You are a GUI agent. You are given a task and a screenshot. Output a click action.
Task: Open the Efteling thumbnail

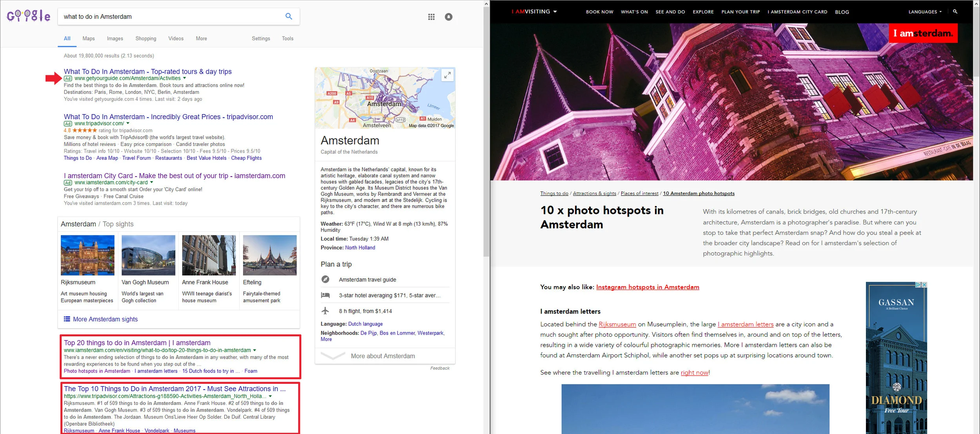[270, 255]
